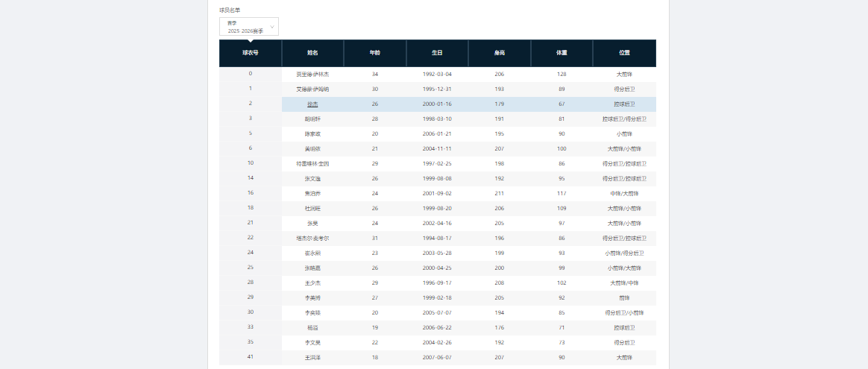Click jersey number 0 cell
Screen dimensions: 868x369
click(x=251, y=74)
